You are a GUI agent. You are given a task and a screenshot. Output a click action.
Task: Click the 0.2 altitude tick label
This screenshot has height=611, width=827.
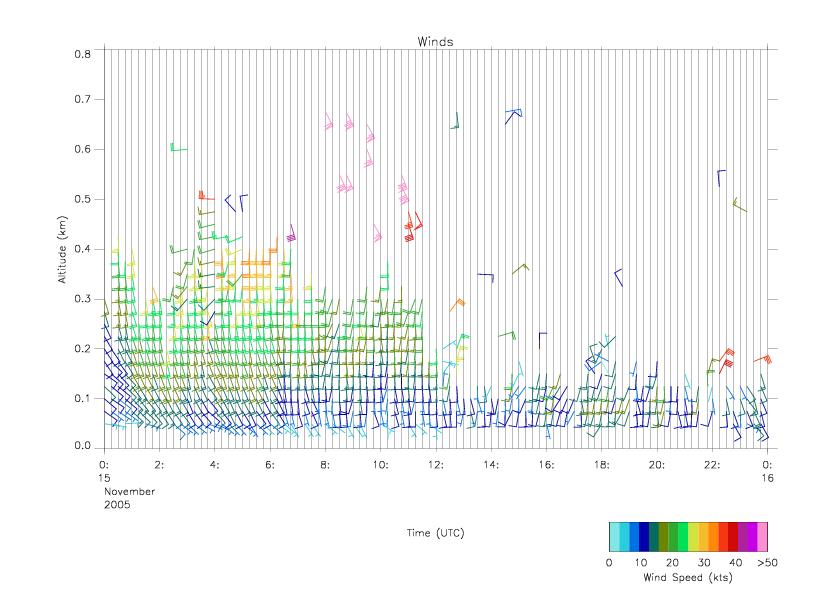tap(82, 349)
